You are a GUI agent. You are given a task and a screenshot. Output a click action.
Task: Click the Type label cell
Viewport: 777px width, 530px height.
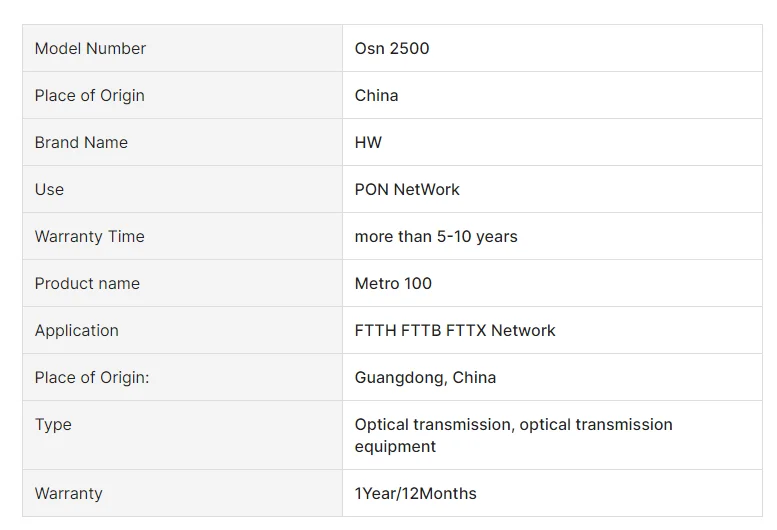coord(182,435)
